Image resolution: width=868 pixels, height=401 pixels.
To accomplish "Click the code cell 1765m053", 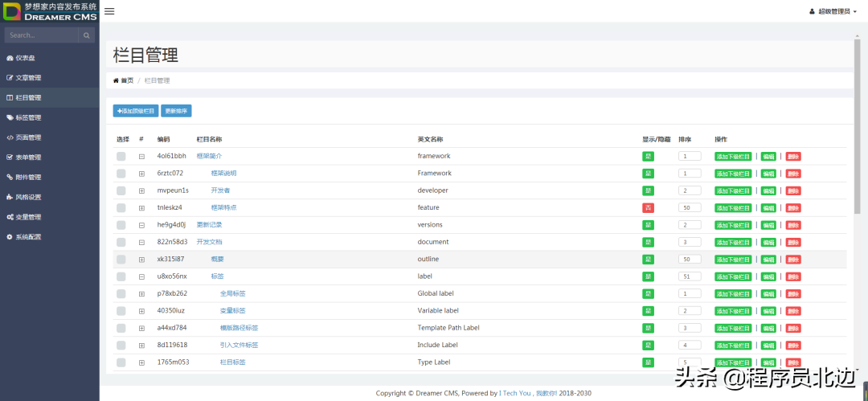I will 174,362.
